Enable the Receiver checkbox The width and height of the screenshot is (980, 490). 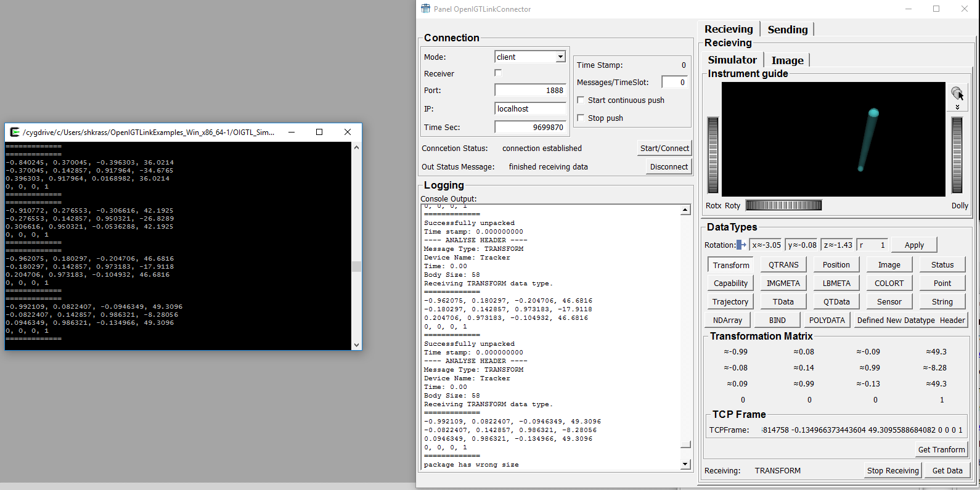(498, 73)
